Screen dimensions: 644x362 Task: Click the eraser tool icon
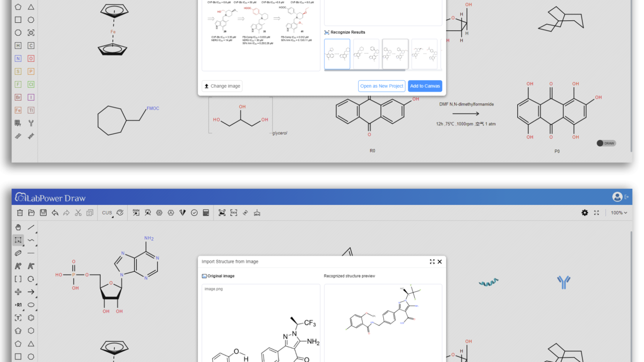click(x=18, y=253)
